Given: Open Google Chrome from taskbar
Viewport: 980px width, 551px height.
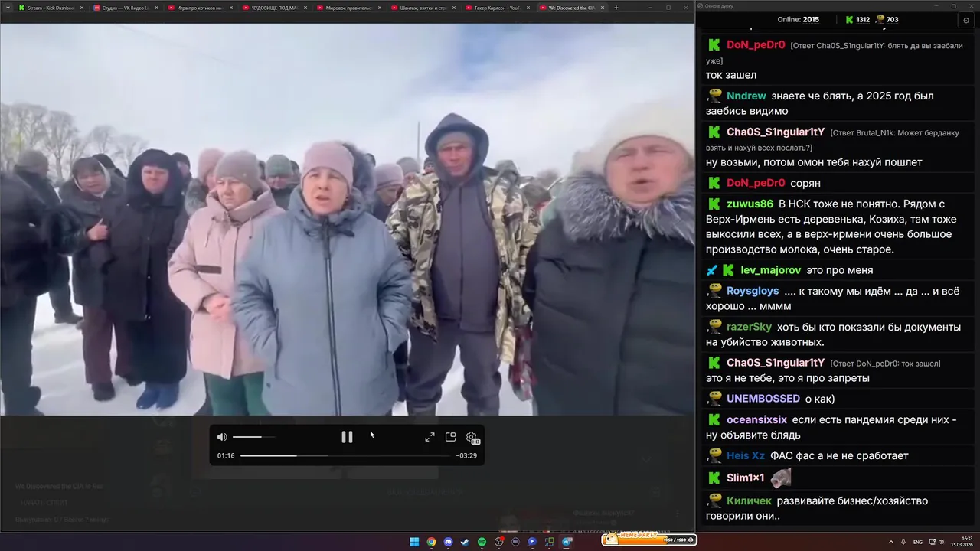Looking at the screenshot, I should [431, 542].
